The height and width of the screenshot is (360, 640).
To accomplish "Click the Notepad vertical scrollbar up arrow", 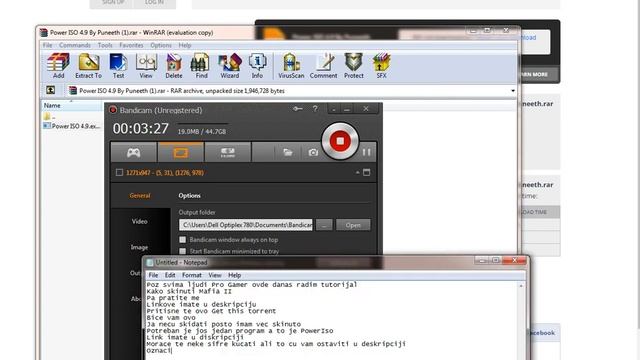I will 521,286.
